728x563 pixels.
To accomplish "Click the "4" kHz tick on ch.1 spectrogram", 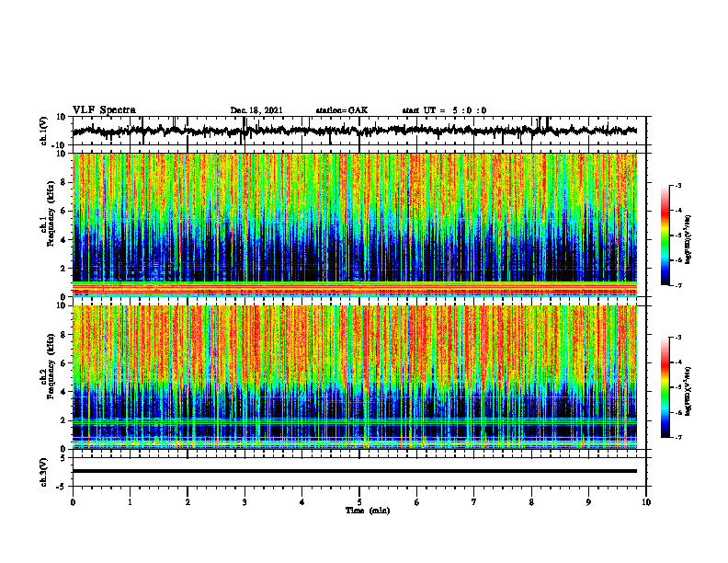I will coord(63,240).
